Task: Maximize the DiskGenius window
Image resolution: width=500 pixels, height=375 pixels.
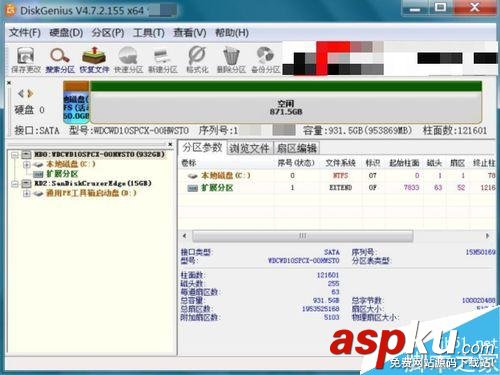Action: pos(440,8)
